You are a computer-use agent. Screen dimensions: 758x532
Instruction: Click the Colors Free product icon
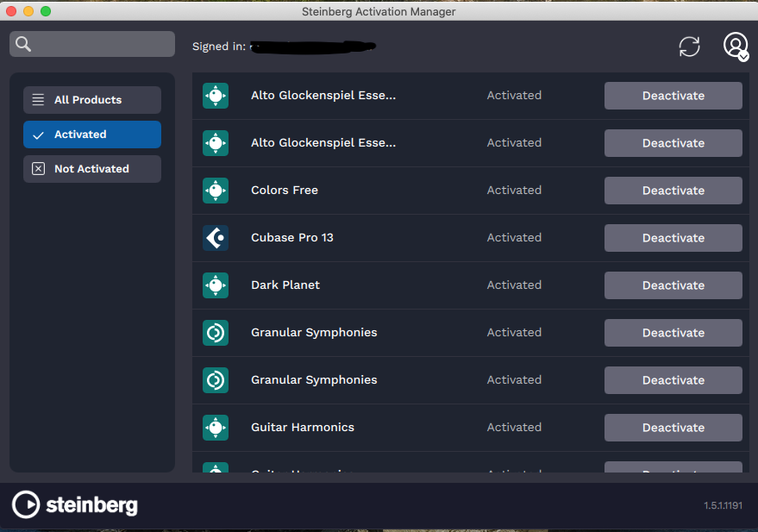click(216, 191)
